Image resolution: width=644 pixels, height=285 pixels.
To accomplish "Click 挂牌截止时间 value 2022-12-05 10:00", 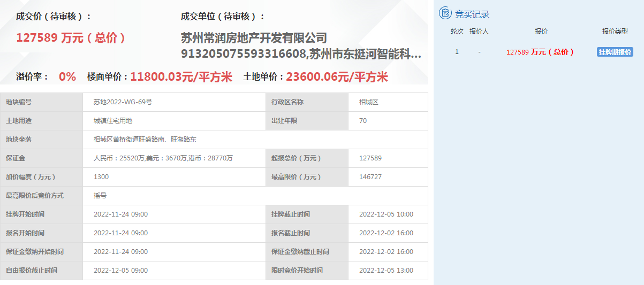I will pyautogui.click(x=386, y=214).
